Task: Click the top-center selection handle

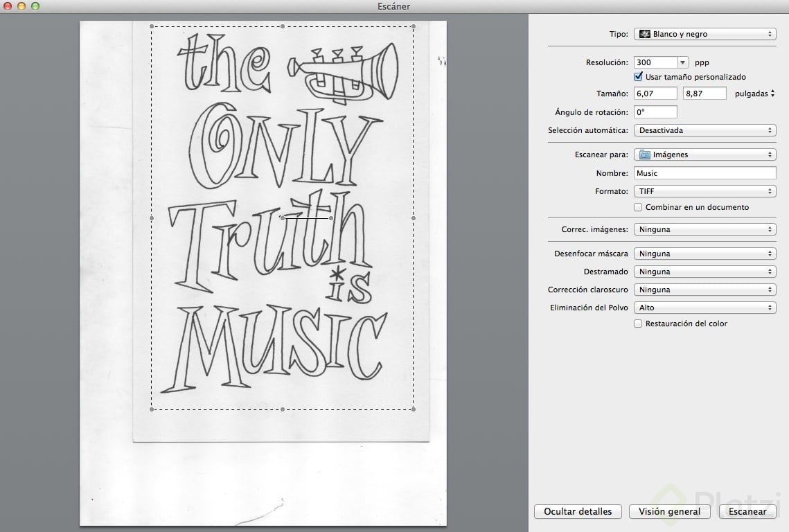Action: tap(283, 27)
